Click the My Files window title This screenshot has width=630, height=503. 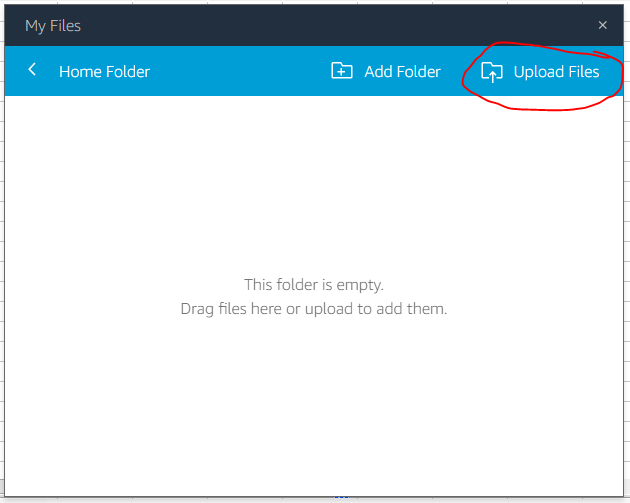pos(53,25)
